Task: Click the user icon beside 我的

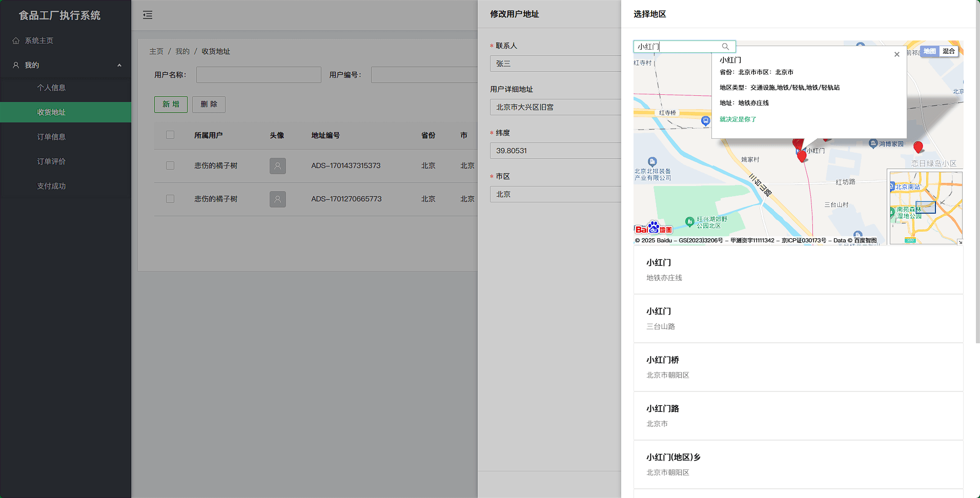Action: (x=16, y=65)
